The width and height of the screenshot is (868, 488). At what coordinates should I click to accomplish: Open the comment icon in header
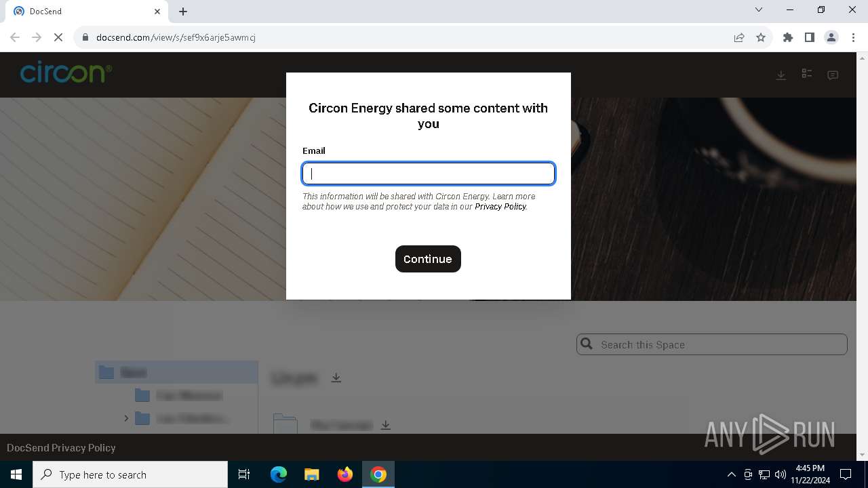click(x=833, y=75)
